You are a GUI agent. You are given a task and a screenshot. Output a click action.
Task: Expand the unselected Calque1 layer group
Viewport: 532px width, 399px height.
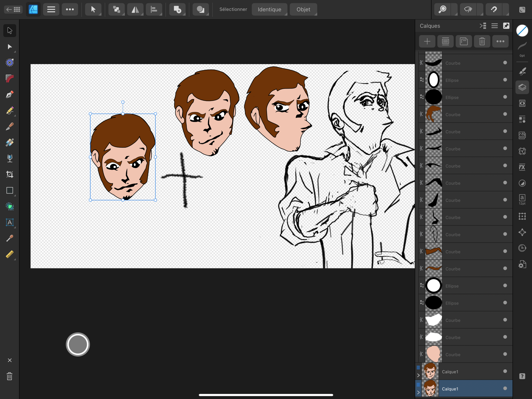tap(418, 375)
